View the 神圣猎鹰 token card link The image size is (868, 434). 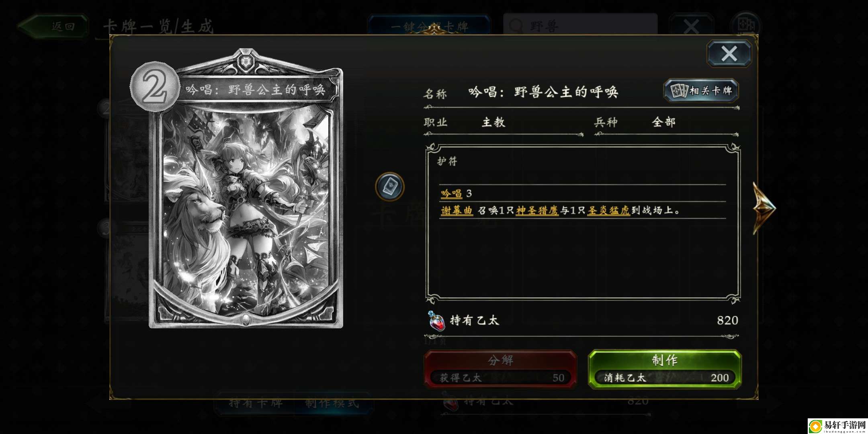(537, 210)
